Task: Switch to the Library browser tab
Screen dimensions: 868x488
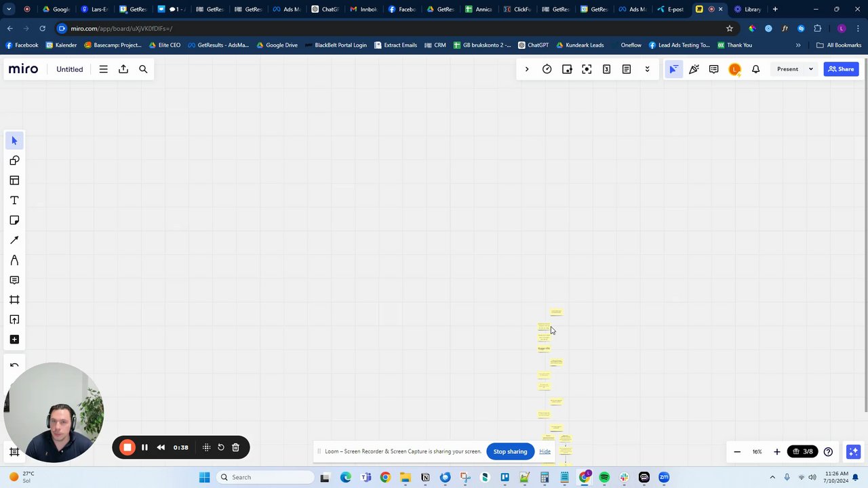Action: pos(747,9)
